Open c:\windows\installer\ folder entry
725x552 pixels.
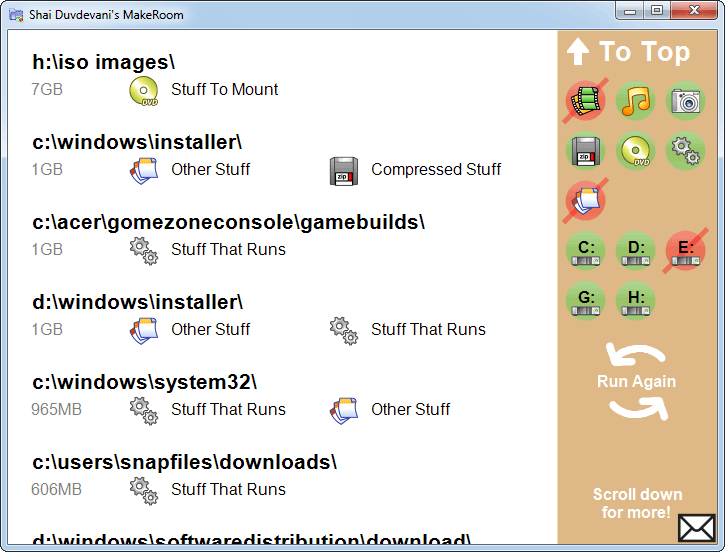137,142
